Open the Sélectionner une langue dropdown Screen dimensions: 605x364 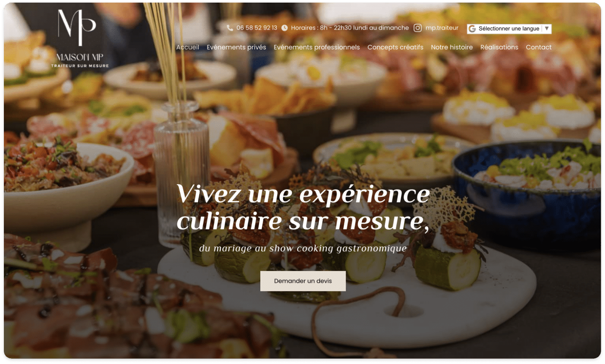tap(509, 28)
